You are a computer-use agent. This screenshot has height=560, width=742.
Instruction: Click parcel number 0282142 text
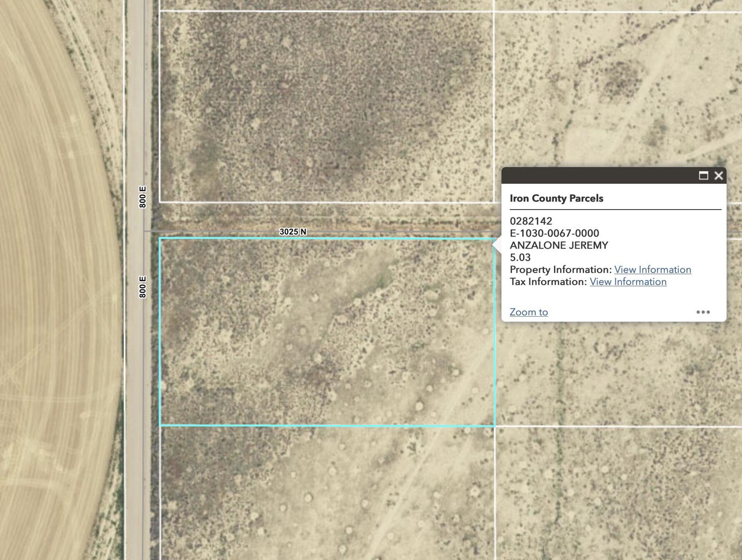point(531,221)
